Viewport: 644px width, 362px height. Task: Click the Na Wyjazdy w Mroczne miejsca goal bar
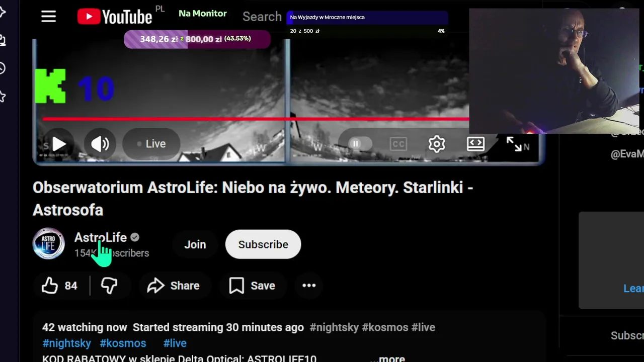pos(367,17)
